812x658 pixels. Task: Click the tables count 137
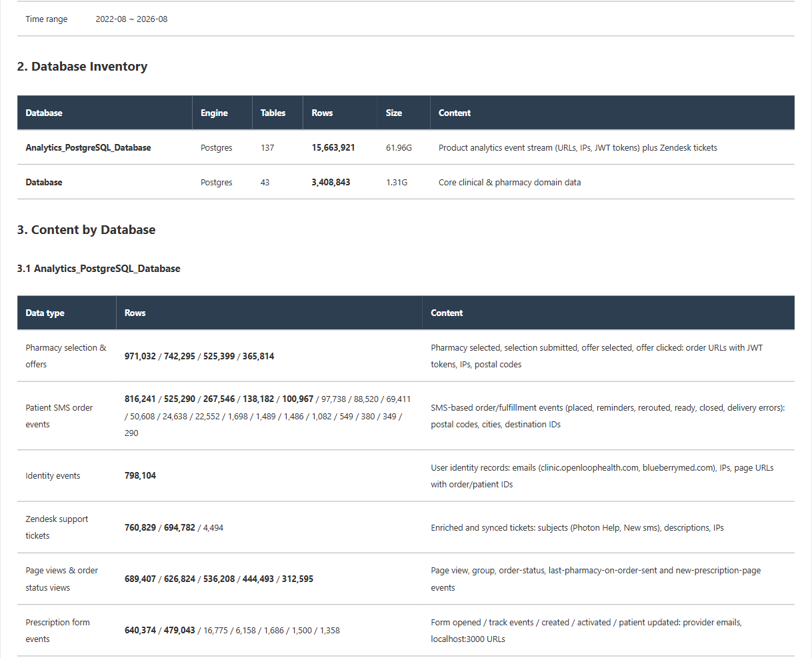(267, 147)
